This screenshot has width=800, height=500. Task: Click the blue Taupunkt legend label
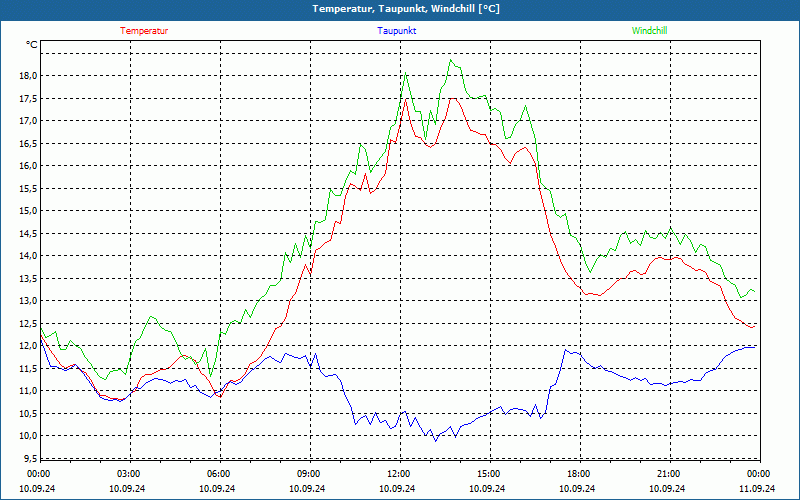click(x=397, y=31)
